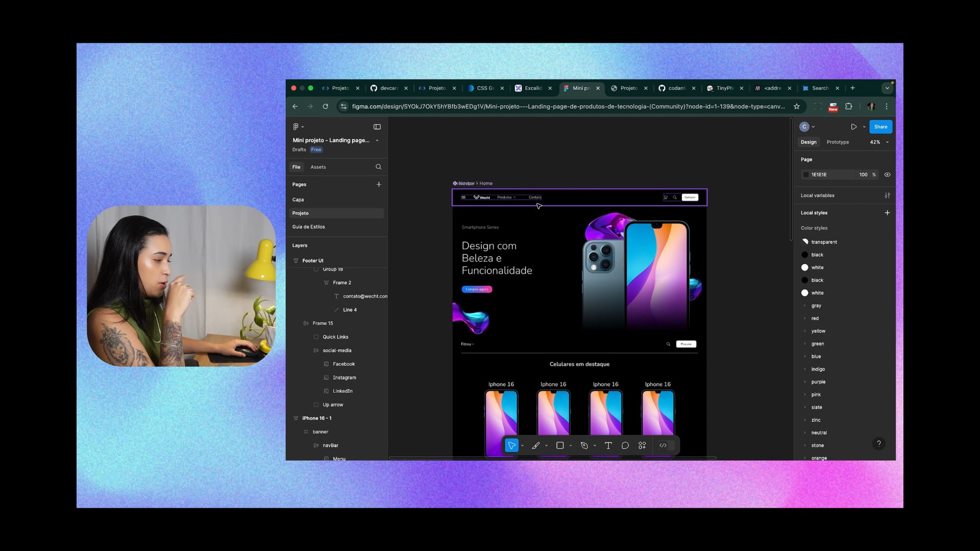Click the Pen tool icon
The image size is (980, 551).
pos(584,445)
